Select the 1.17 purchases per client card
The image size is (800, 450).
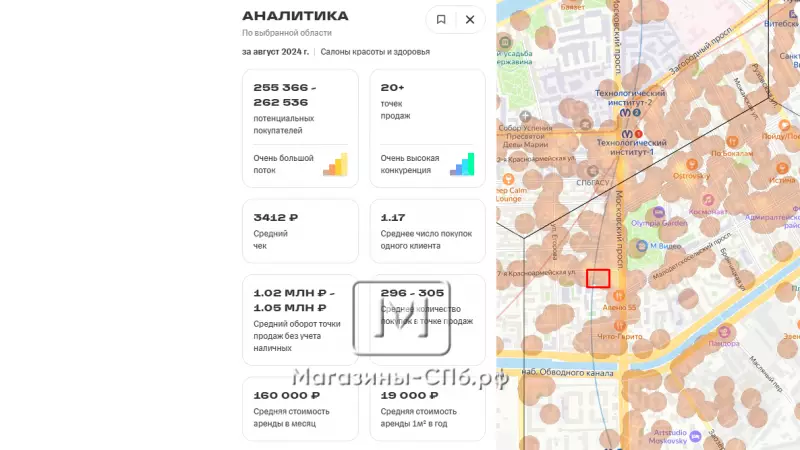pyautogui.click(x=428, y=231)
